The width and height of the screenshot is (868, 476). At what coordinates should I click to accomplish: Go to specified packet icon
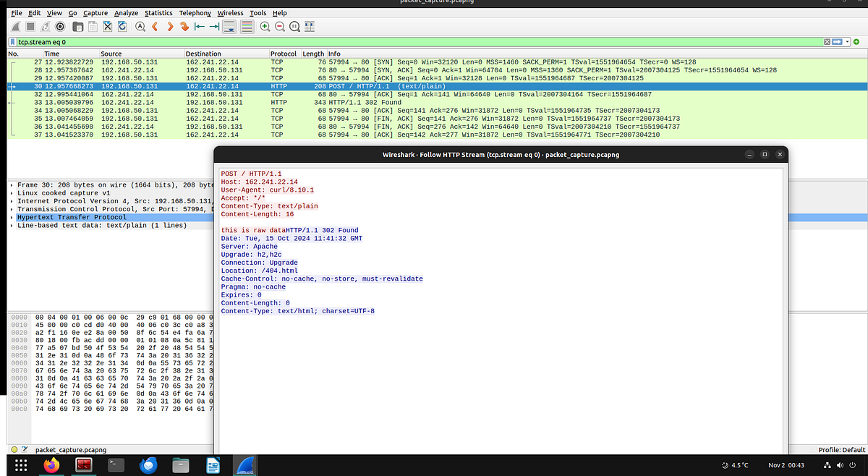click(x=184, y=27)
